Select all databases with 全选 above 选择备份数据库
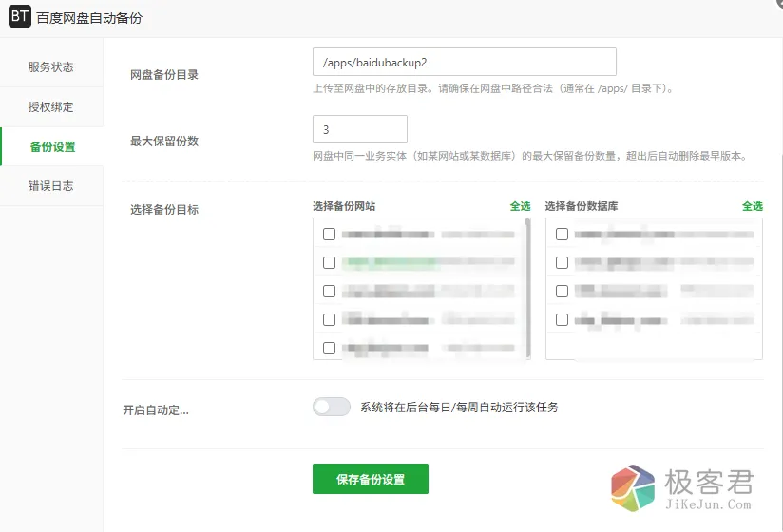 (x=752, y=206)
